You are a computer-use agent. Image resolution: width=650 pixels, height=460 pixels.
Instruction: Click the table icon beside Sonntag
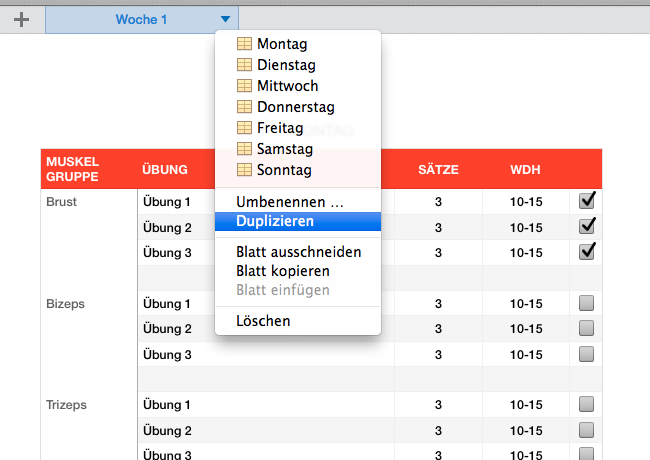[243, 170]
